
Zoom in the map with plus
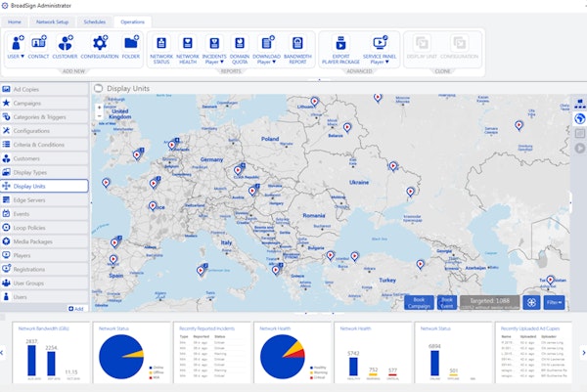(x=99, y=108)
